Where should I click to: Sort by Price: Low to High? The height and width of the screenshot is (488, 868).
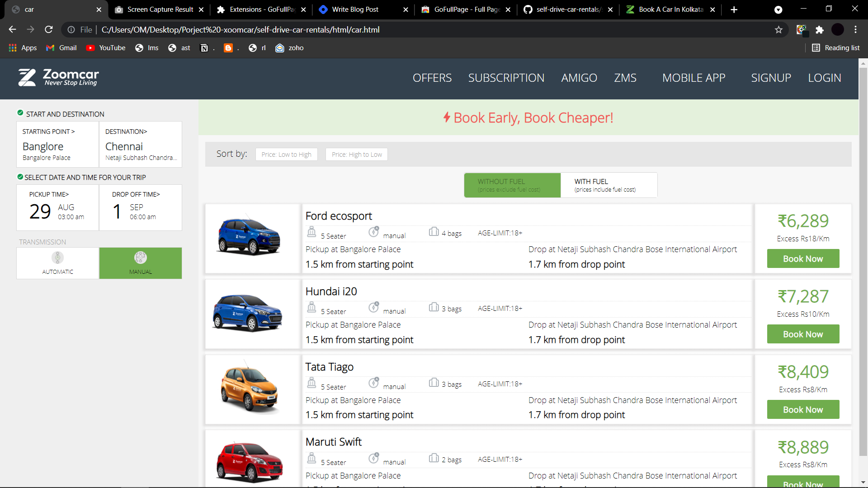tap(286, 155)
